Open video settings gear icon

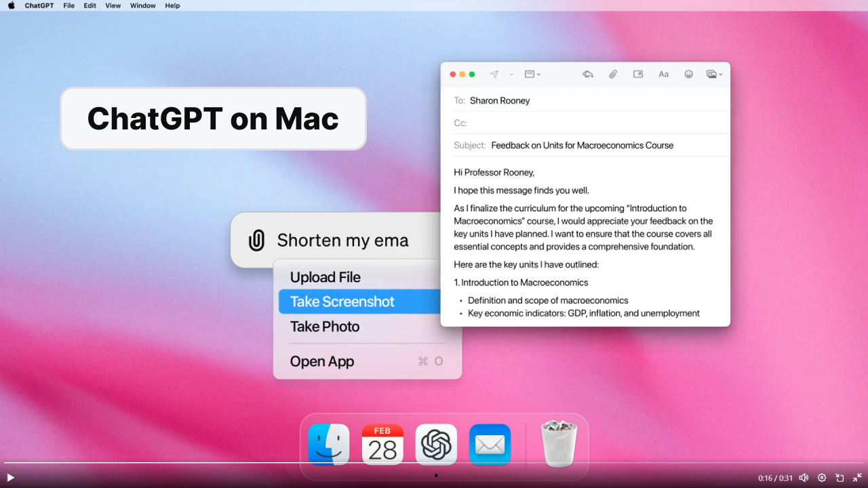tap(822, 478)
